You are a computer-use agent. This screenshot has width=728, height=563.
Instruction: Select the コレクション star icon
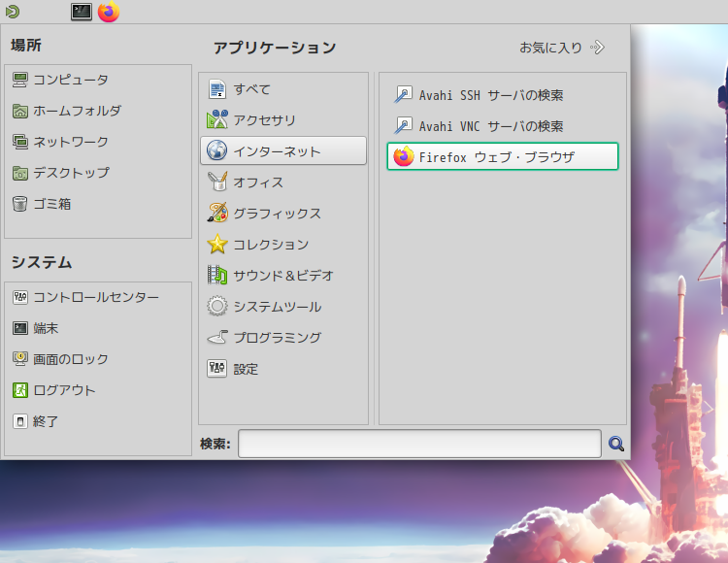click(x=216, y=244)
